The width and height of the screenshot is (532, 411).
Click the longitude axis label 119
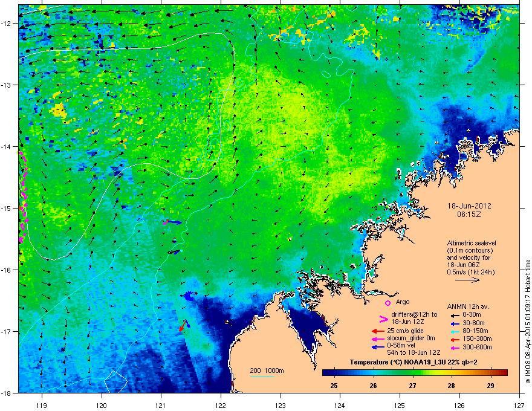coord(42,405)
